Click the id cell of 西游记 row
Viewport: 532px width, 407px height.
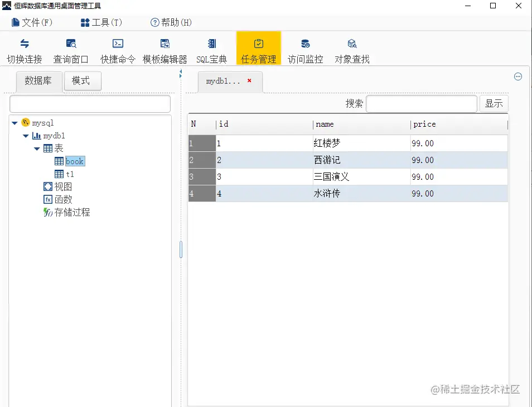[x=264, y=160]
